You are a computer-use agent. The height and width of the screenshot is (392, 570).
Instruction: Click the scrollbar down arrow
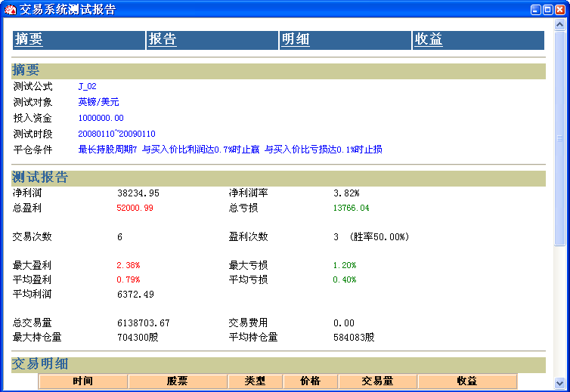(560, 382)
